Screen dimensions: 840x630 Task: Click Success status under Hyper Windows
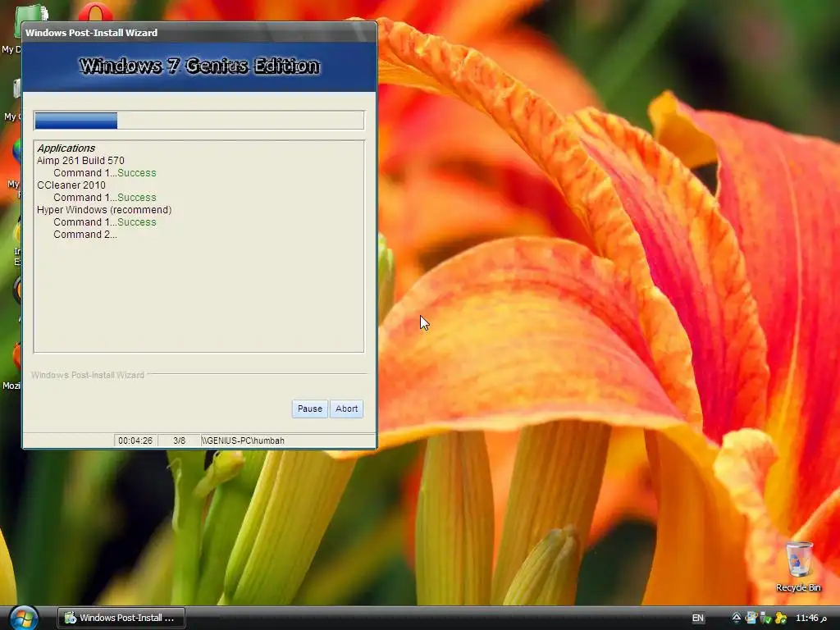137,222
